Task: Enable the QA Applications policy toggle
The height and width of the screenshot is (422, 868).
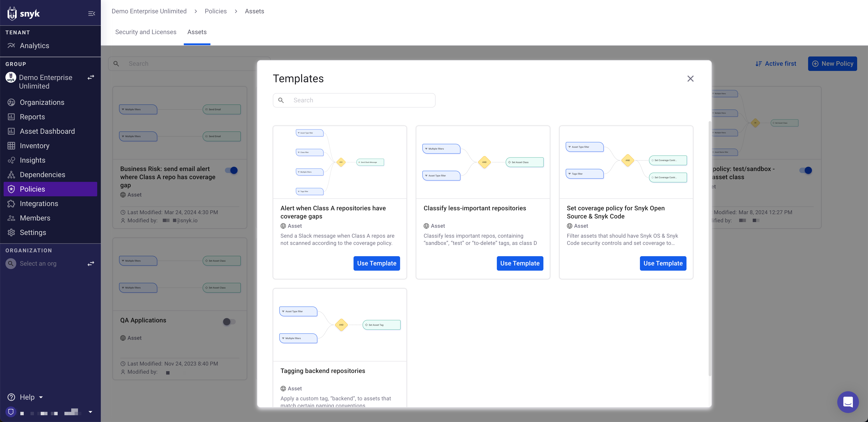Action: coord(229,322)
